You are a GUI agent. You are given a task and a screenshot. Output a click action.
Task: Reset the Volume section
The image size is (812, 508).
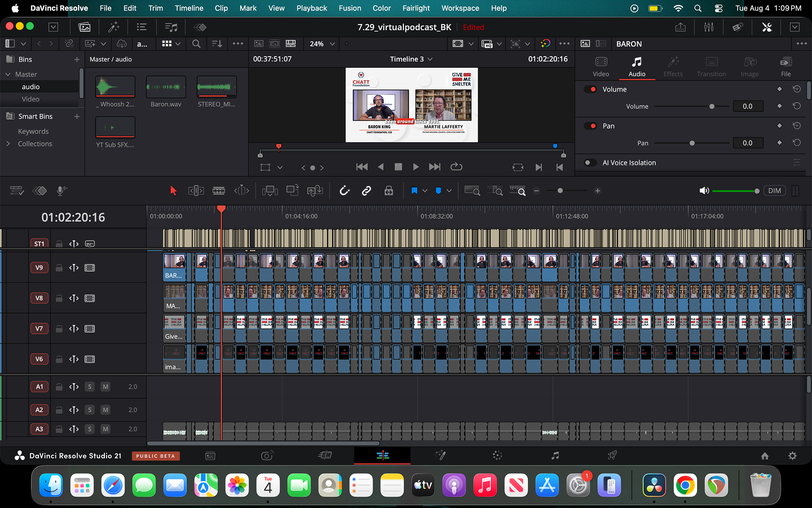(x=797, y=89)
